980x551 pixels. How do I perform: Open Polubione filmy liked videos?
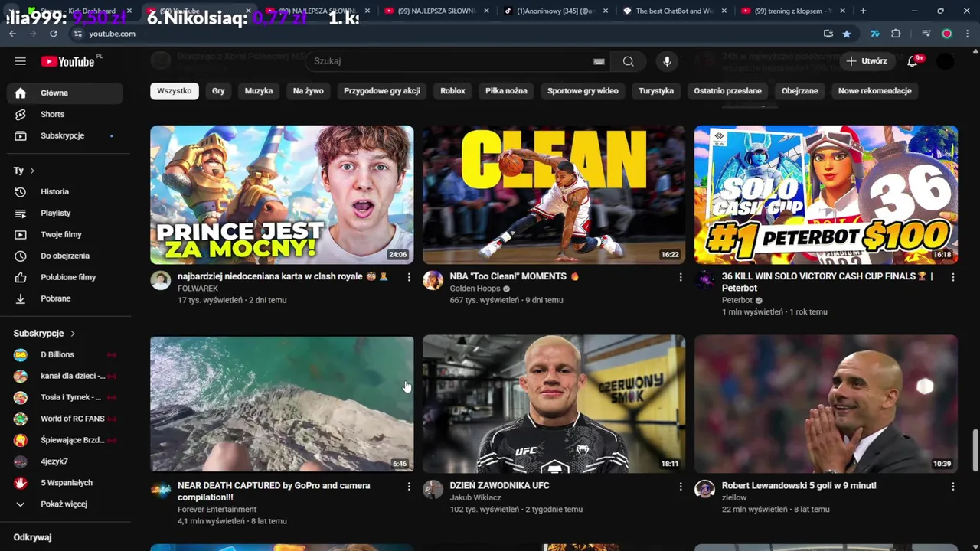click(65, 277)
